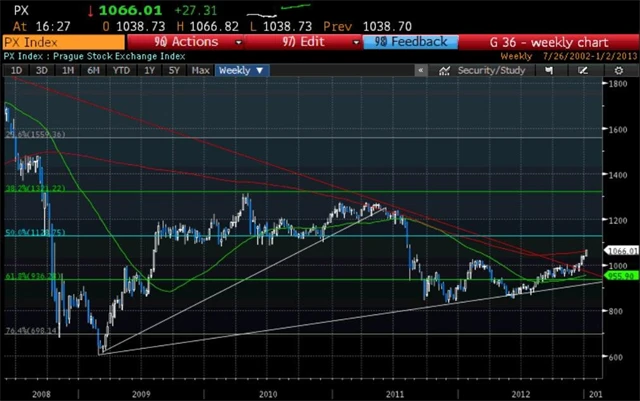
Task: Expand the Weekly periodicity dropdown
Action: [242, 71]
